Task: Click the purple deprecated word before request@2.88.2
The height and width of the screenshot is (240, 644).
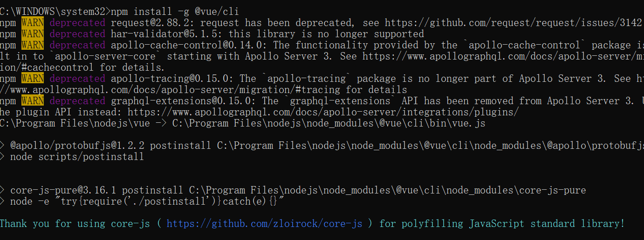Action: coord(77,23)
